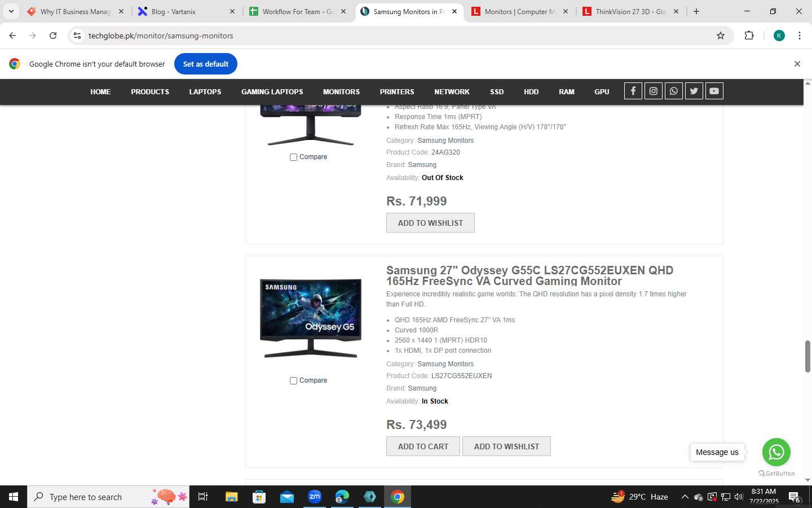This screenshot has height=508, width=812.
Task: Open the WhatsApp social icon in navbar
Action: pos(674,91)
